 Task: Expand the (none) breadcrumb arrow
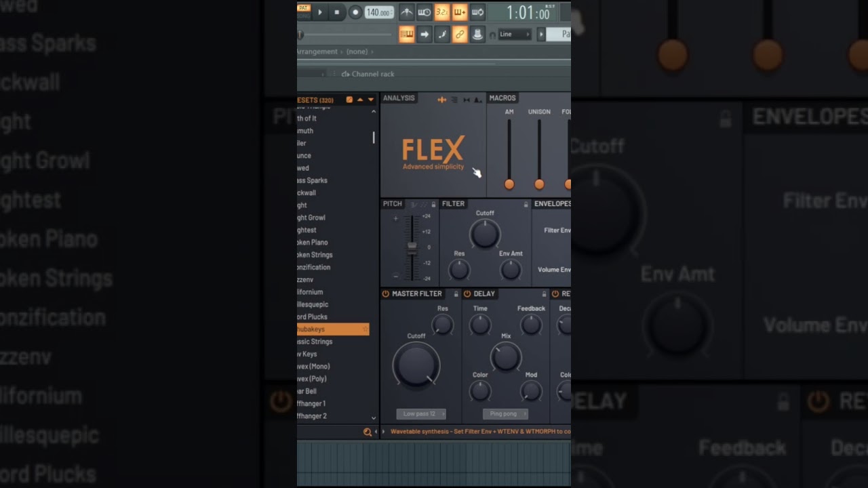372,52
